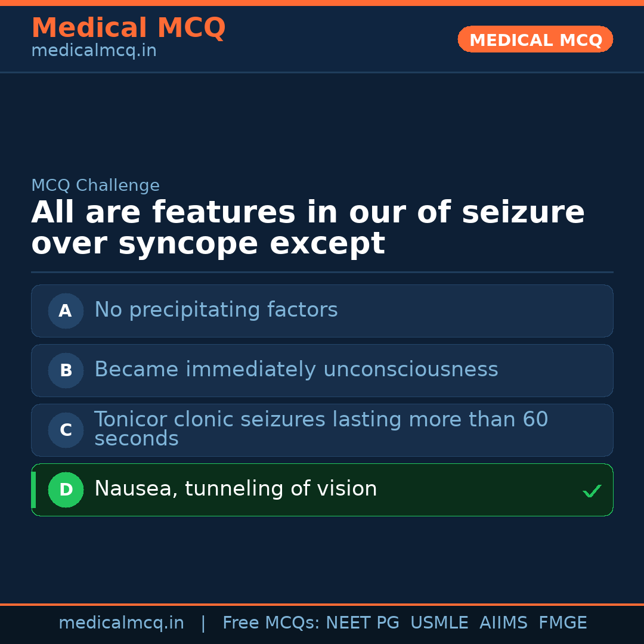
Task: Open the medicalmcq.in link under the header title
Action: [x=94, y=51]
